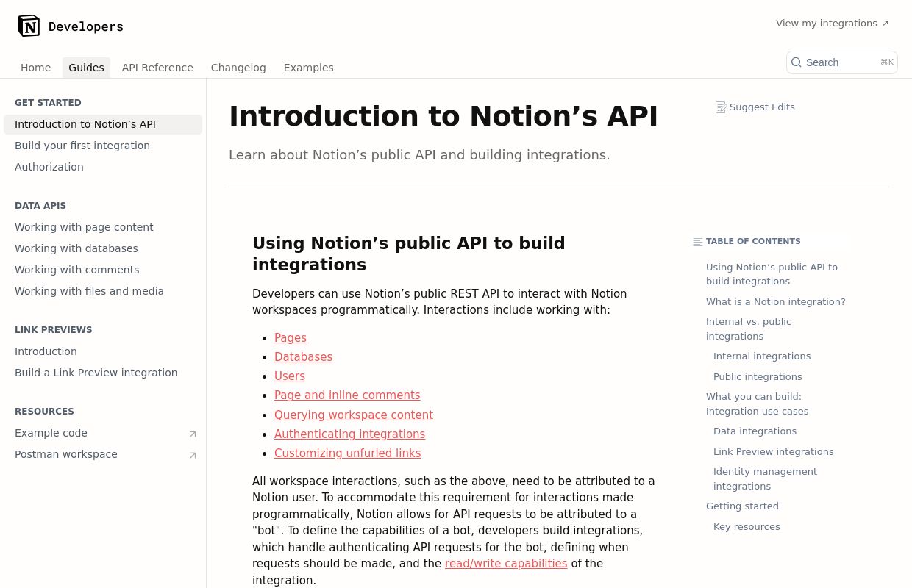Jump to Identity management integrations TOC entry
This screenshot has width=912, height=588.
(x=765, y=479)
